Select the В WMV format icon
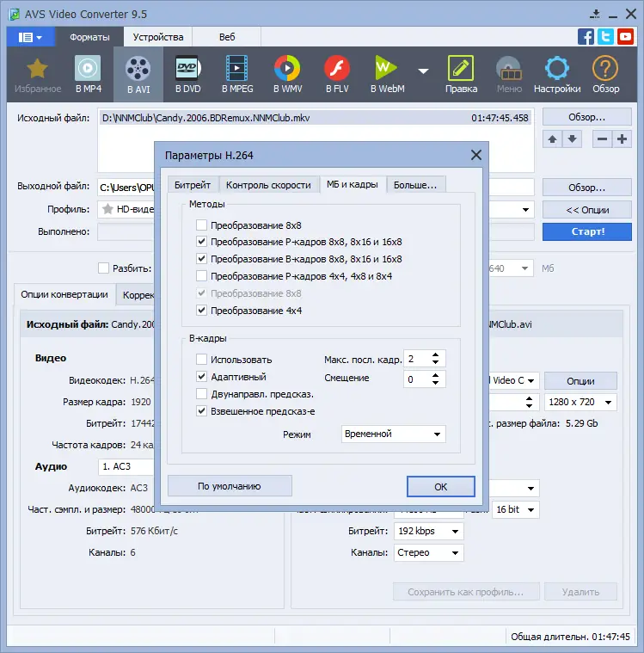The image size is (644, 653). tap(287, 75)
